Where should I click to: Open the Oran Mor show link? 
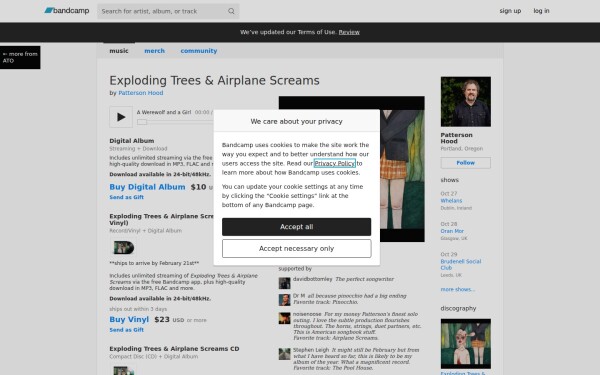(452, 231)
